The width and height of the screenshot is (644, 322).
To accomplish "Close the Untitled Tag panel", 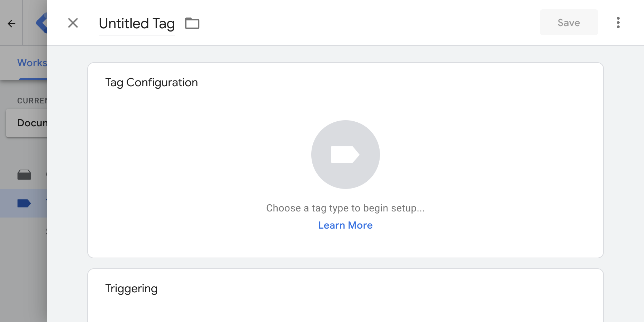I will pos(73,23).
